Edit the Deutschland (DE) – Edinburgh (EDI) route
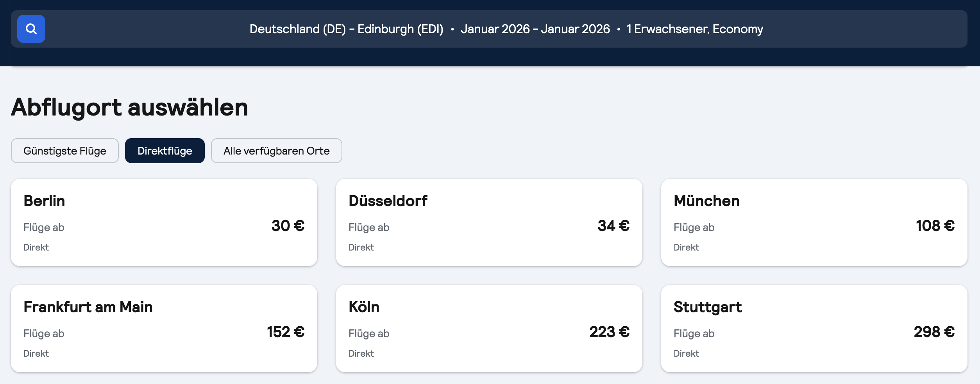This screenshot has width=980, height=384. tap(346, 29)
